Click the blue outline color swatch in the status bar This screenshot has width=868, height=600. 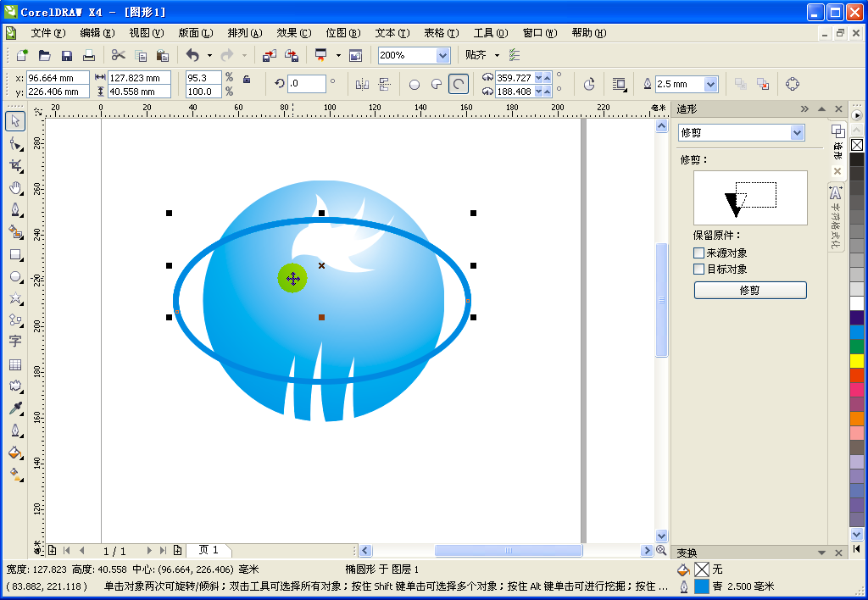(701, 586)
